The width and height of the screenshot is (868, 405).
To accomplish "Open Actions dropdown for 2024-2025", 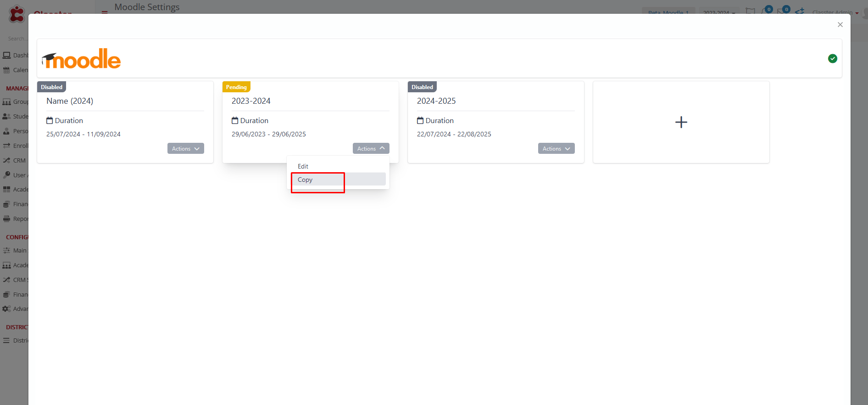I will click(x=556, y=149).
